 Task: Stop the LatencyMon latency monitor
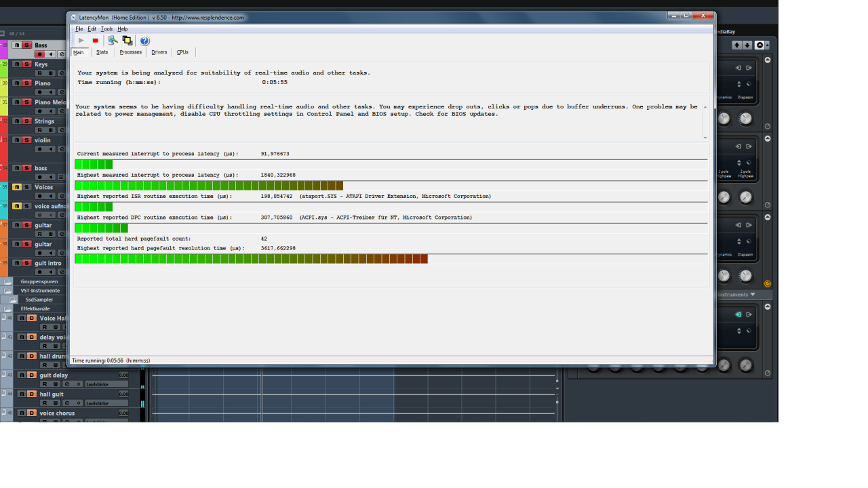pyautogui.click(x=96, y=41)
